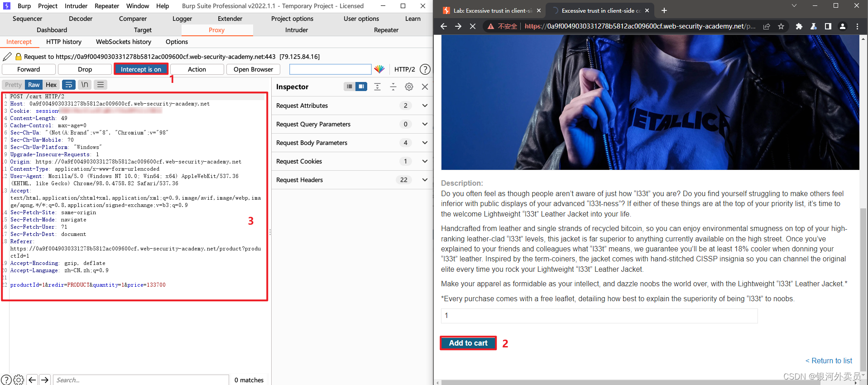Image resolution: width=868 pixels, height=385 pixels.
Task: Select Hex view mode
Action: (x=51, y=85)
